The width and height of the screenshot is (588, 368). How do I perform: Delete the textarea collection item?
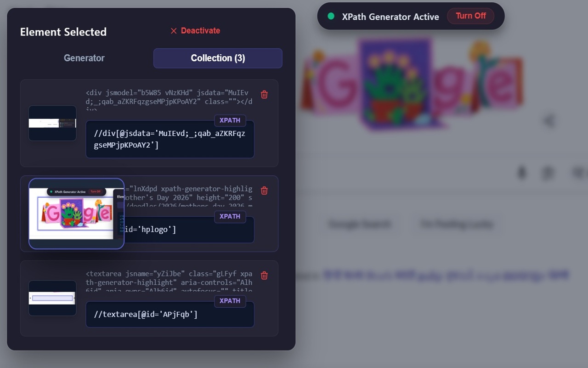point(264,276)
